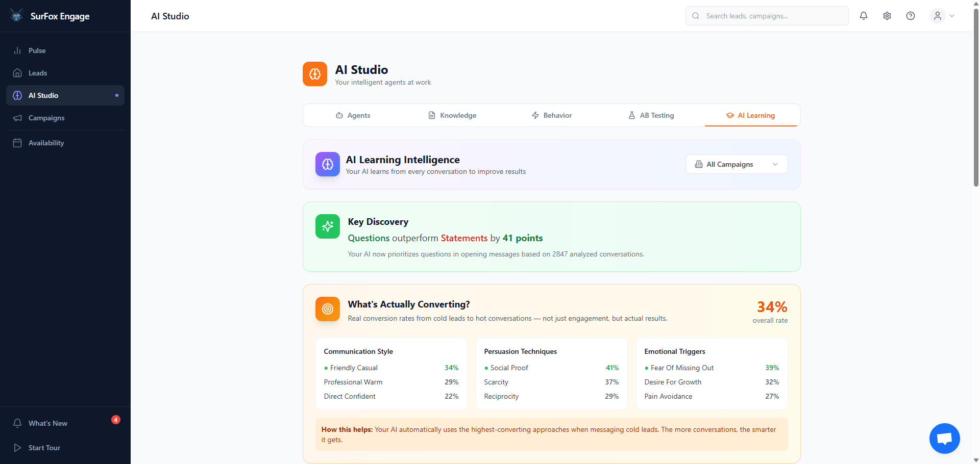This screenshot has width=980, height=464.
Task: Expand the user profile menu chevron
Action: tap(952, 16)
